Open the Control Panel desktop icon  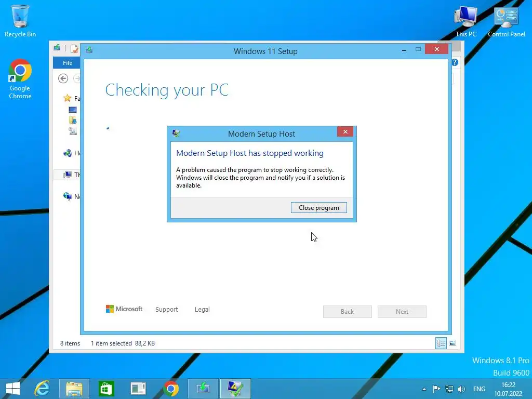coord(506,21)
